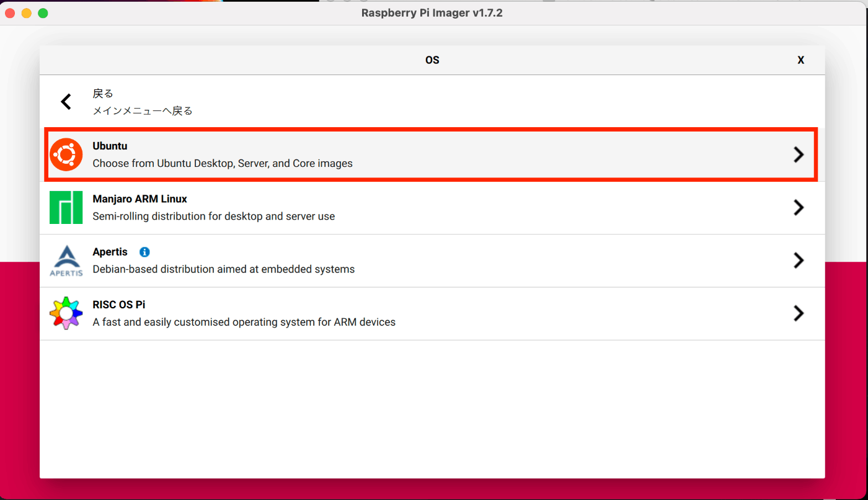
Task: Expand the Ubuntu row chevron
Action: (799, 154)
